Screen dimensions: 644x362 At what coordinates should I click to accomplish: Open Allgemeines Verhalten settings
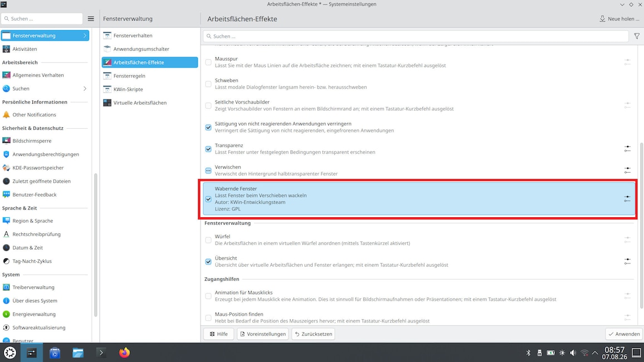click(x=45, y=75)
